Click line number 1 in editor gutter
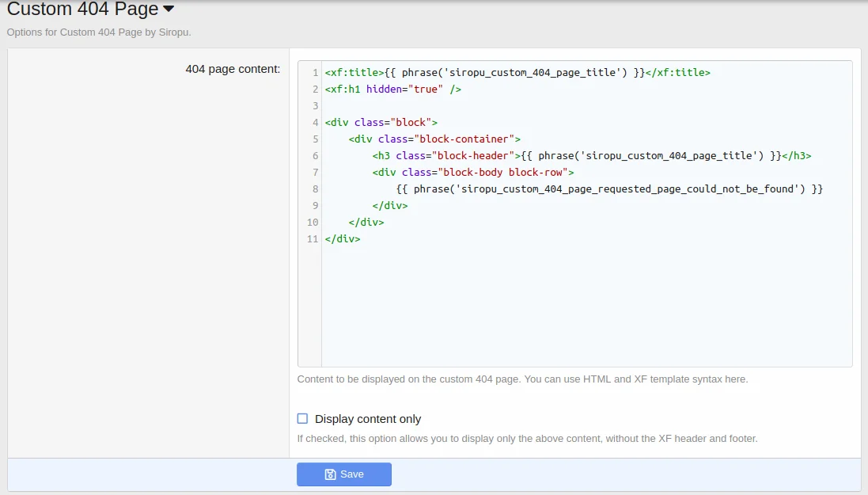This screenshot has width=868, height=495. pyautogui.click(x=315, y=73)
